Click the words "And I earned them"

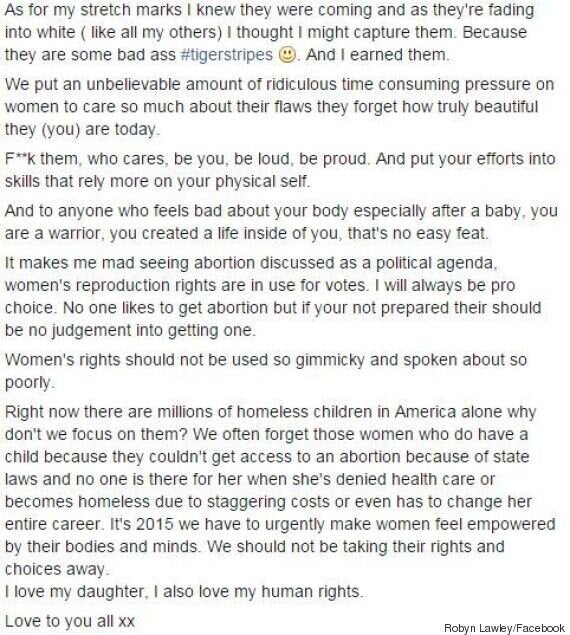pos(376,55)
